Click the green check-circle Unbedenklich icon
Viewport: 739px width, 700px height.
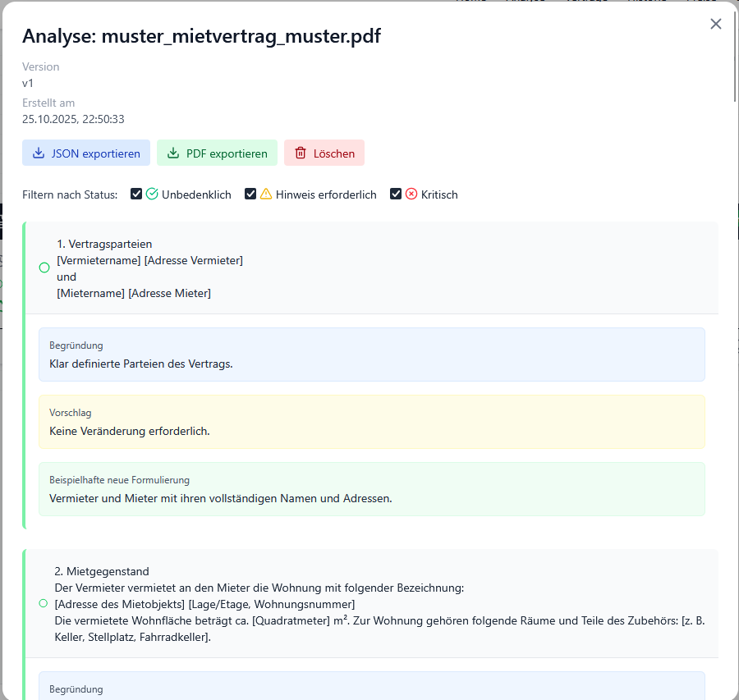[152, 194]
